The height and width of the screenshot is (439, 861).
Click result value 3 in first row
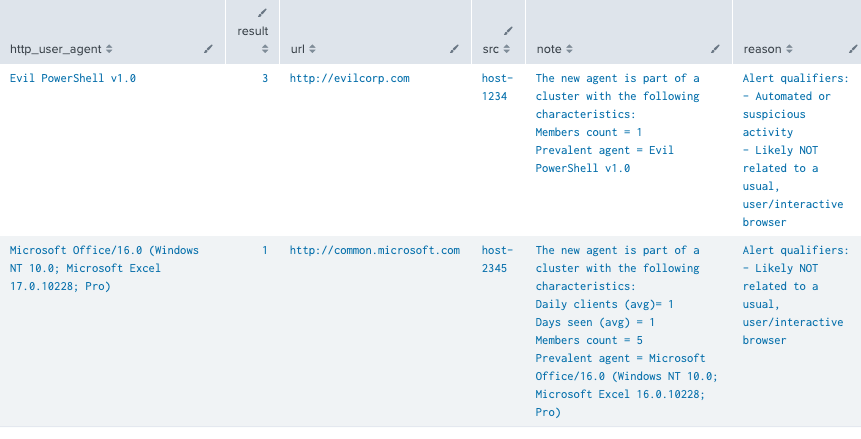tap(265, 78)
